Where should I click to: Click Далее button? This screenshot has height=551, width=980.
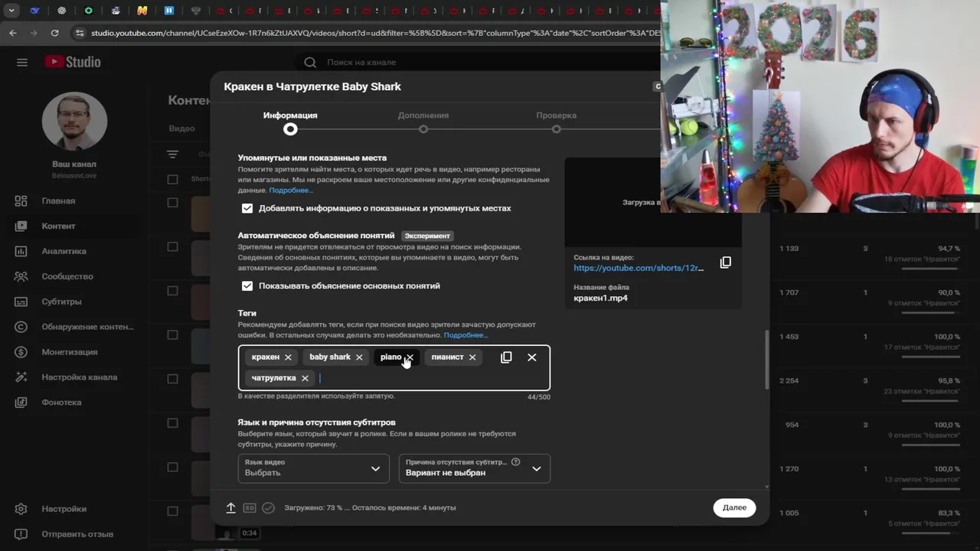[734, 507]
